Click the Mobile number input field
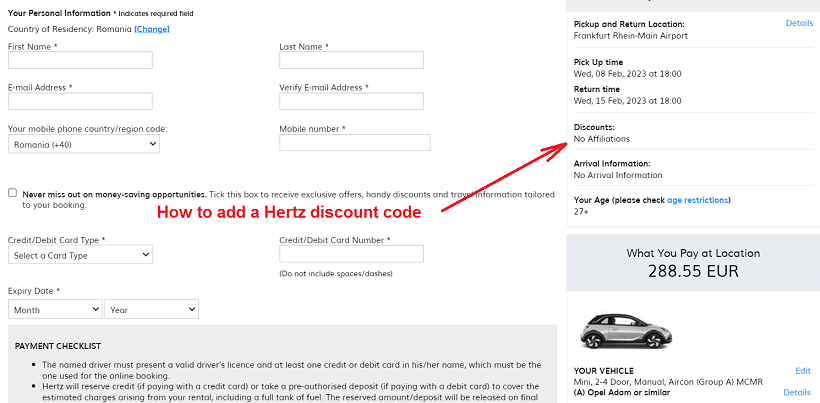The height and width of the screenshot is (403, 820). tap(355, 143)
